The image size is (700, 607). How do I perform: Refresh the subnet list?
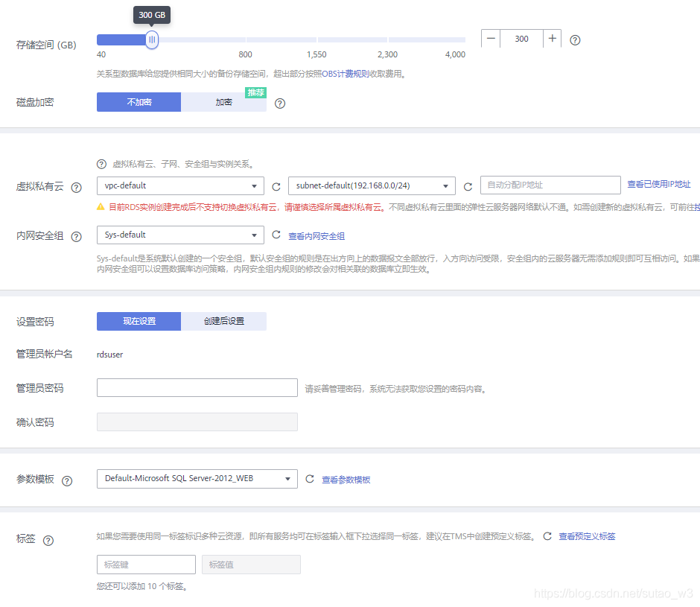(x=468, y=187)
